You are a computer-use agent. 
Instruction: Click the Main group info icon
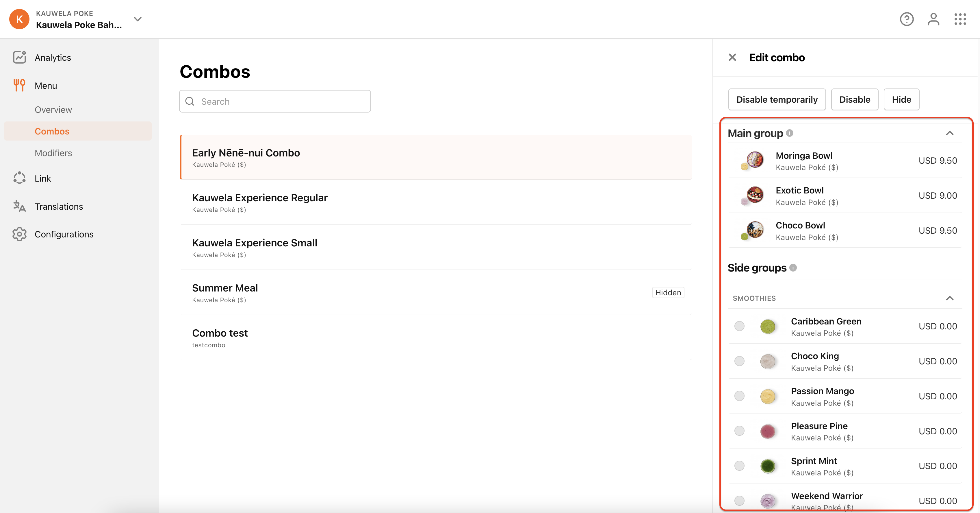coord(789,133)
